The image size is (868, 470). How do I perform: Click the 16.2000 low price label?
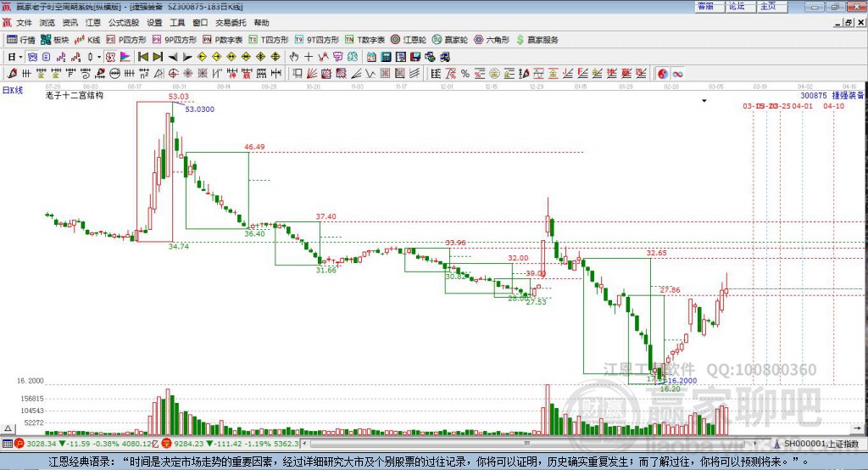pyautogui.click(x=682, y=381)
